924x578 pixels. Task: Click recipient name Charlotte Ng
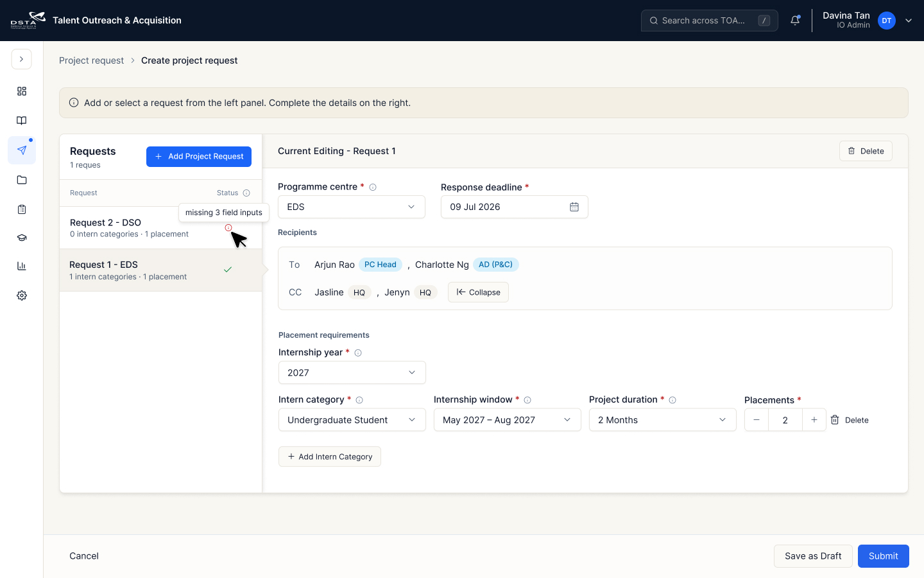442,265
